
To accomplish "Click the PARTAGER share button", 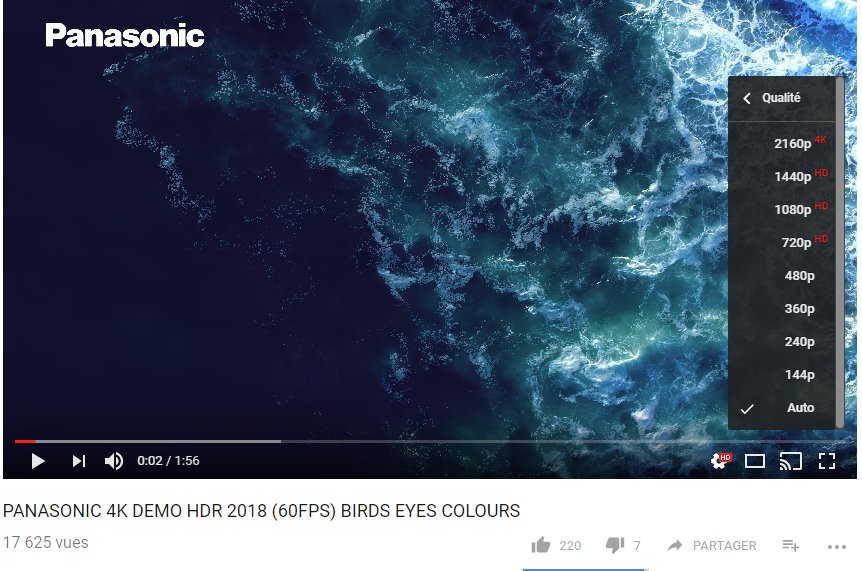I will 712,545.
